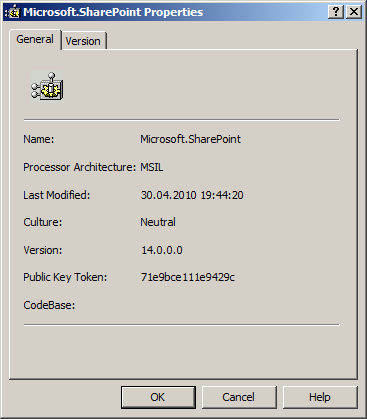The height and width of the screenshot is (419, 367).
Task: Click the Name: label
Action: point(39,139)
